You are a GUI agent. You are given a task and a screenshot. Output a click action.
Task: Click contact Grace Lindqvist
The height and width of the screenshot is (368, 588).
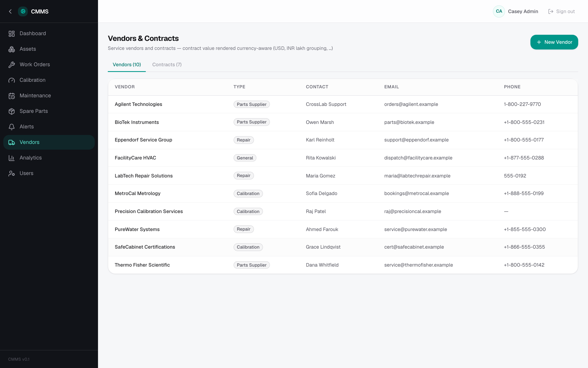323,247
